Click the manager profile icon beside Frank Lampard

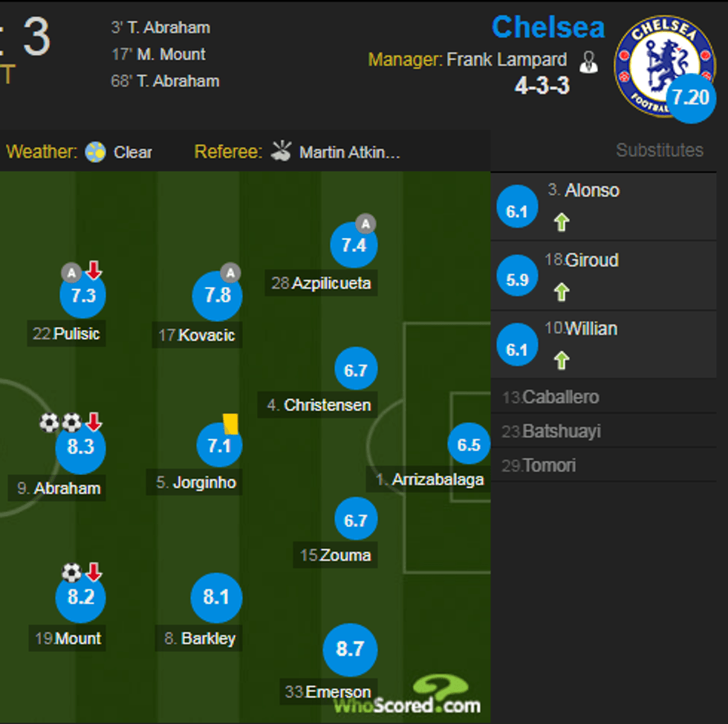(x=588, y=62)
